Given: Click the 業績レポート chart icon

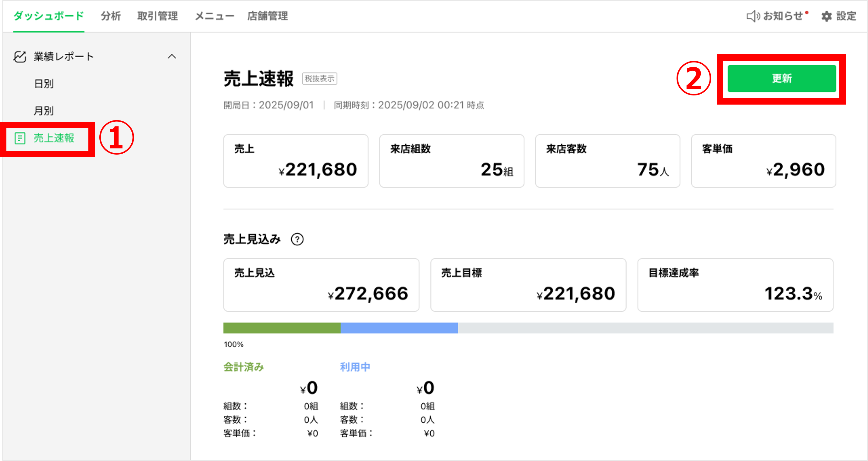Looking at the screenshot, I should click(20, 57).
